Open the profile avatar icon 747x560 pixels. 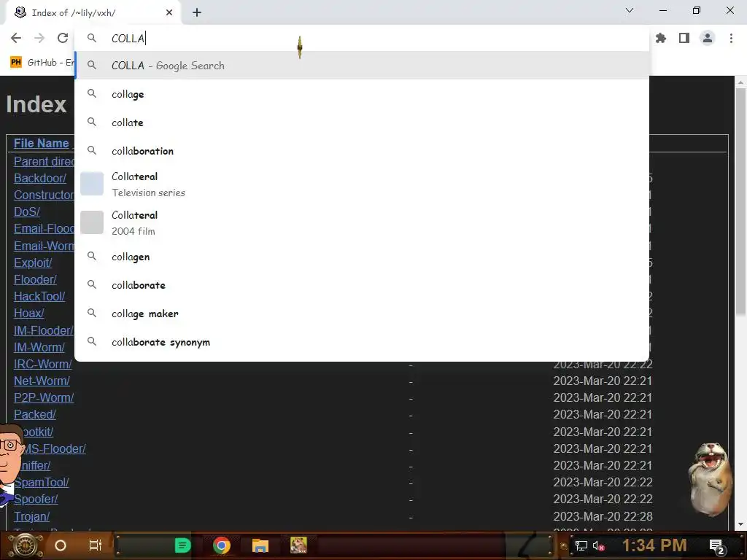point(708,38)
